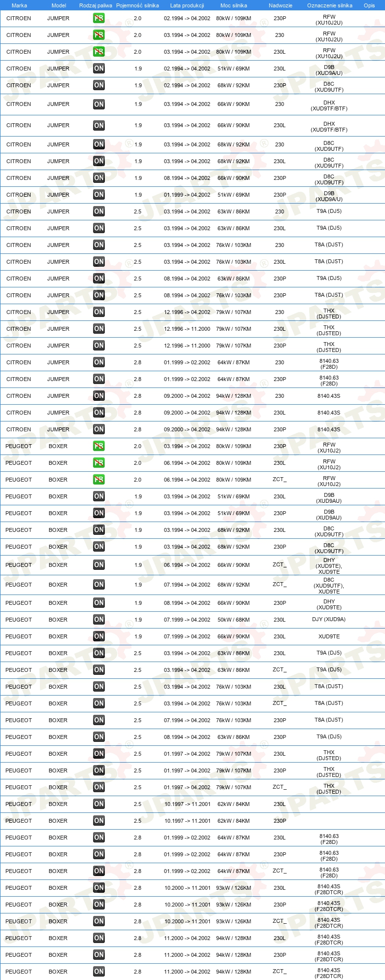385x980 pixels.
Task: Select 8140.43S cell in Citroen Jumper 230P row
Action: (x=329, y=429)
